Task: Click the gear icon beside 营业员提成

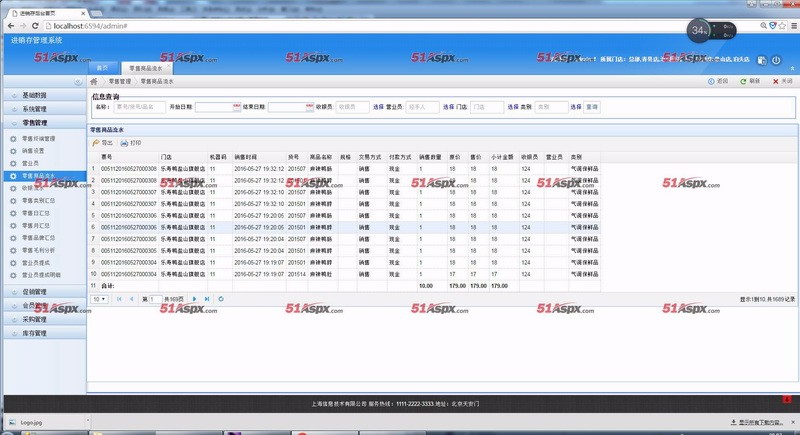Action: (13, 263)
